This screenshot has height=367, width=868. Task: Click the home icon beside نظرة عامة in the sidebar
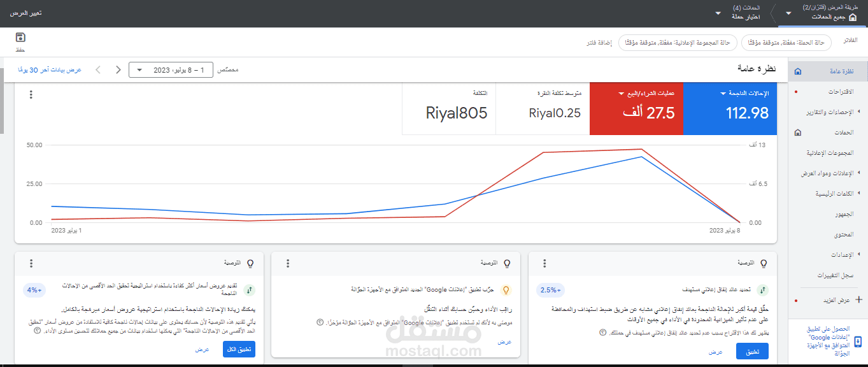[x=799, y=72]
